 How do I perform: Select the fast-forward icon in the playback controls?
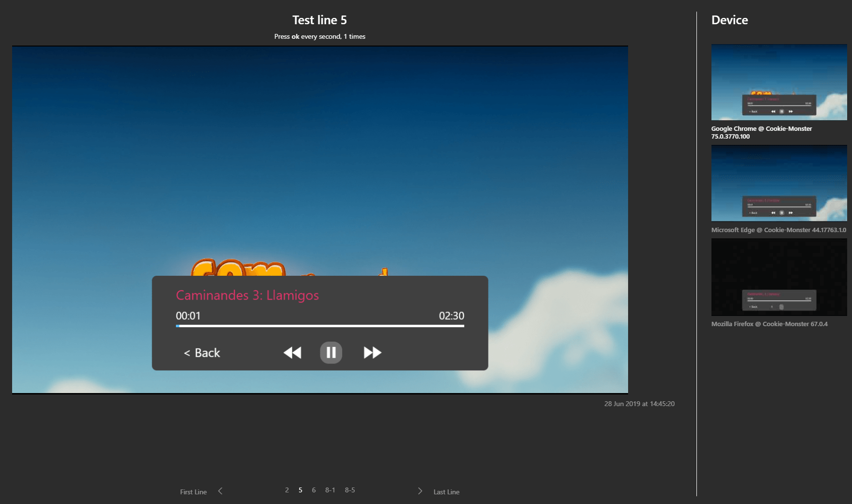pyautogui.click(x=371, y=353)
